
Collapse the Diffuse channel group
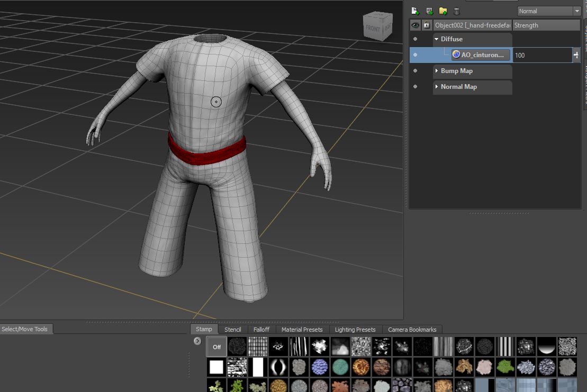pos(437,39)
